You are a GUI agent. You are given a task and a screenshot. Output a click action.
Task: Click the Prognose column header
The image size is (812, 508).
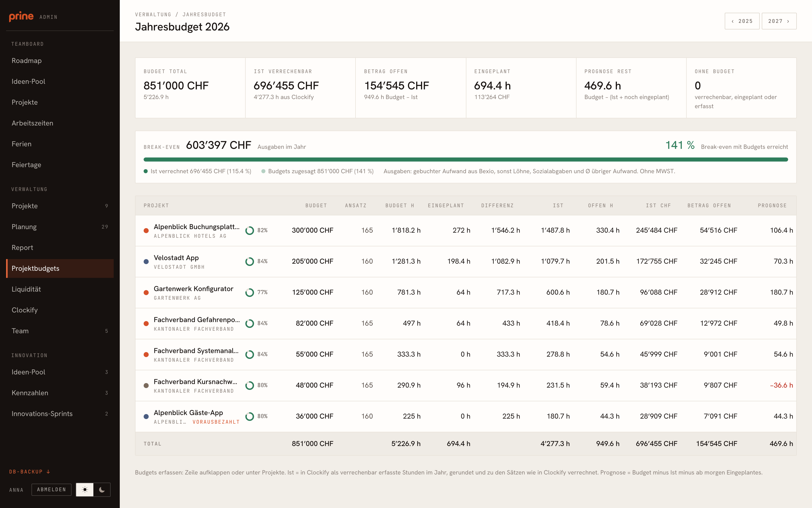772,206
